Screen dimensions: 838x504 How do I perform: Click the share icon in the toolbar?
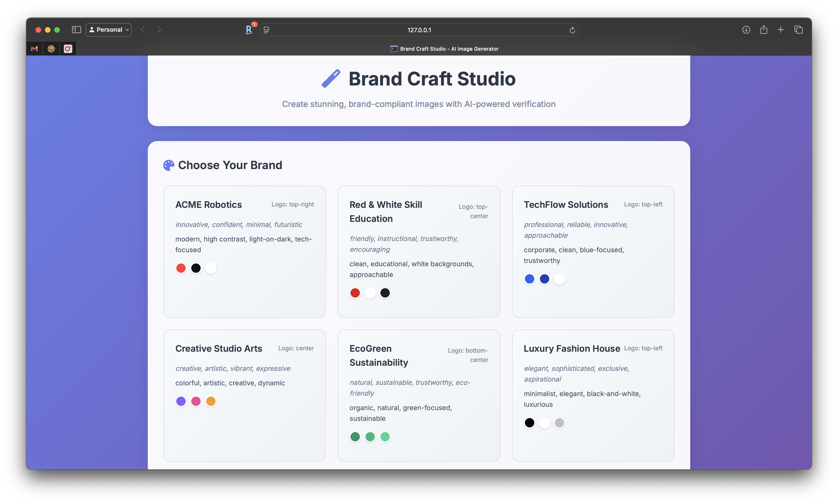point(764,30)
